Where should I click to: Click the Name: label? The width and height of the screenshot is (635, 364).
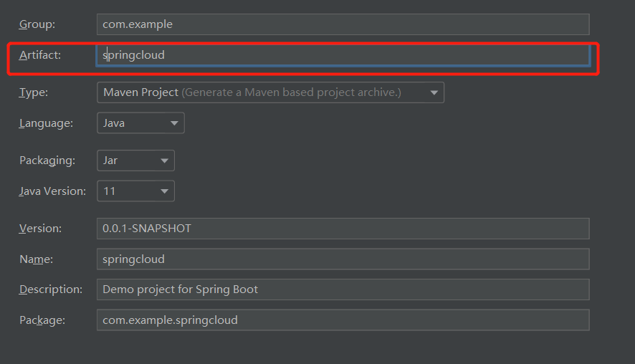click(37, 259)
